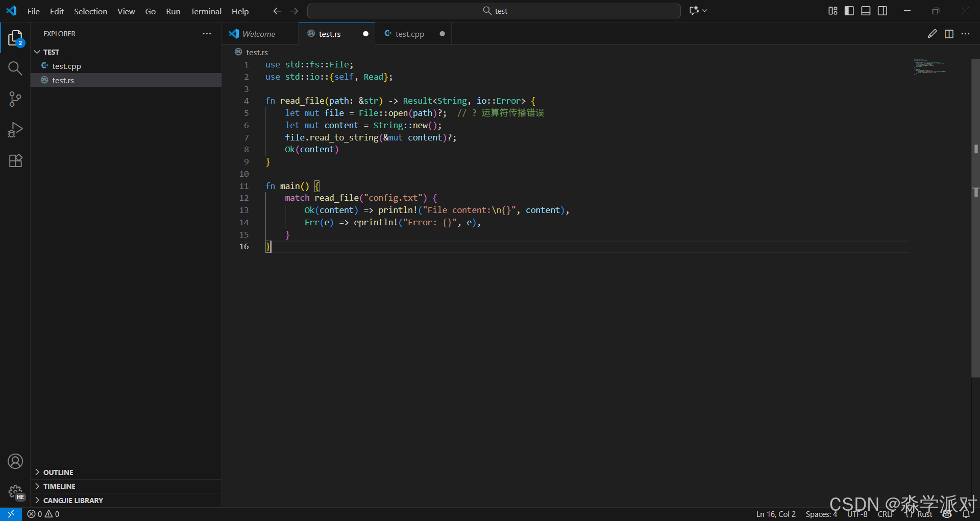Click the editor vertical scrollbar
980x521 pixels.
(x=975, y=218)
